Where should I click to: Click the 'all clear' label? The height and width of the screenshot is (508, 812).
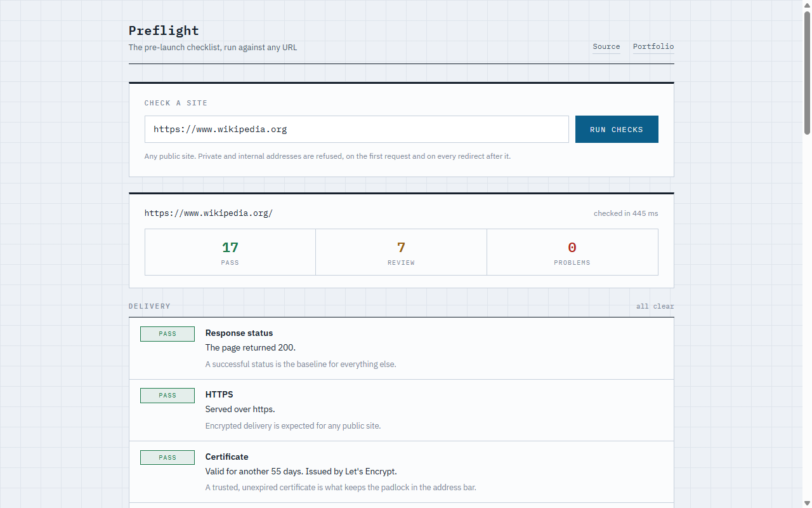655,306
